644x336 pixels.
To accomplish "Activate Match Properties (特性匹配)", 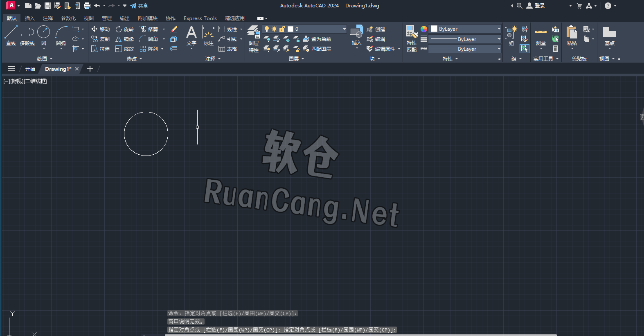I will pyautogui.click(x=412, y=39).
